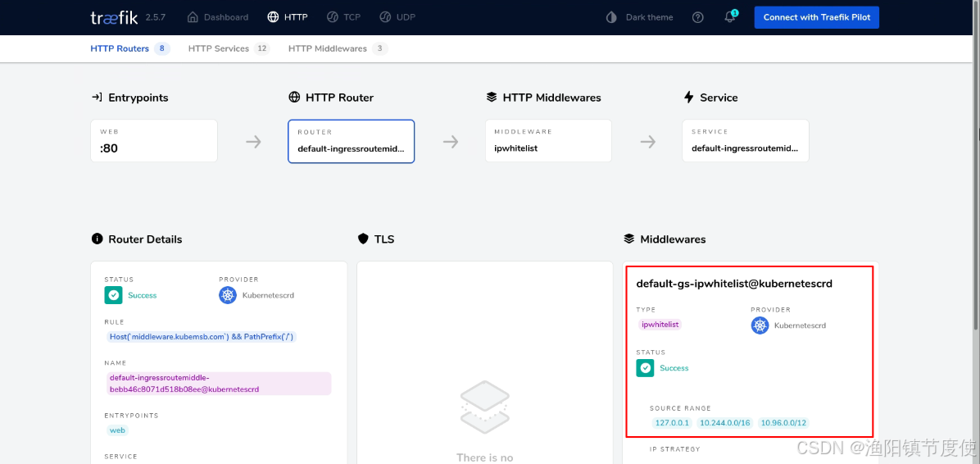This screenshot has width=980, height=464.
Task: Click the router Kubernetescrd provider icon
Action: coord(228,295)
